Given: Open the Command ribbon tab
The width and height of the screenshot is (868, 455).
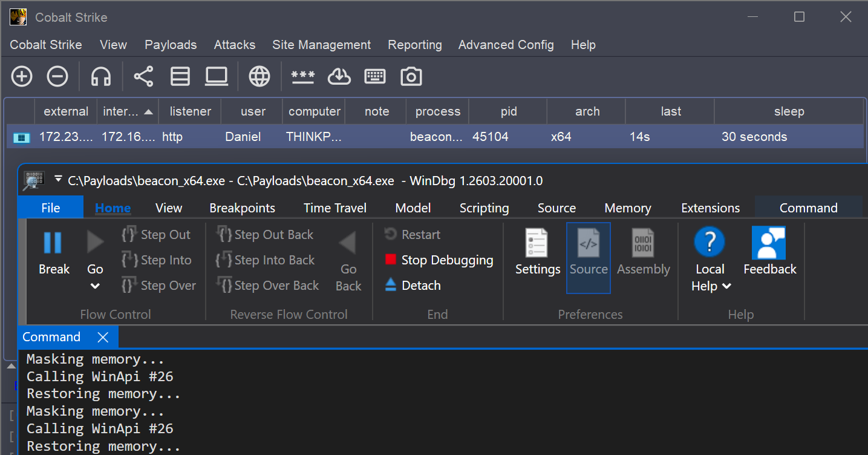Looking at the screenshot, I should pos(809,208).
